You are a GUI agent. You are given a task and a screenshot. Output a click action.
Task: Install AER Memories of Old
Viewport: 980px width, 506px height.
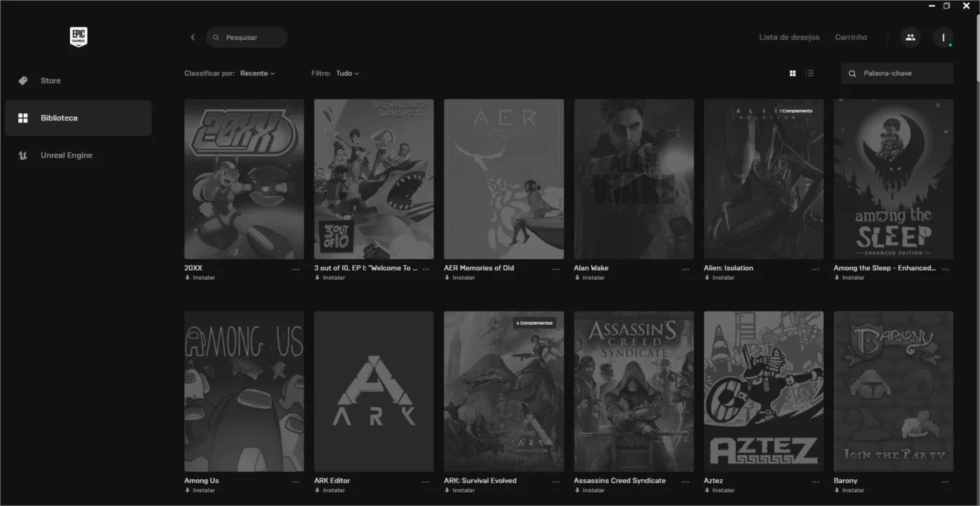point(460,278)
